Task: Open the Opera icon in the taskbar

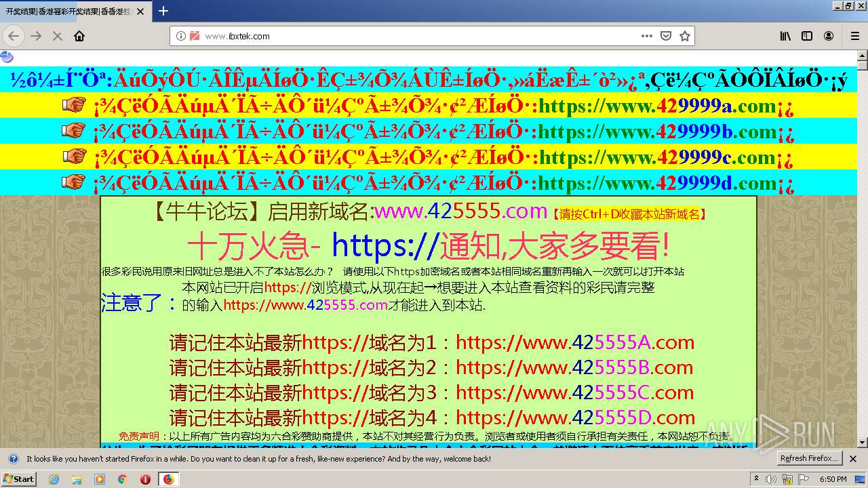Action: tap(145, 479)
